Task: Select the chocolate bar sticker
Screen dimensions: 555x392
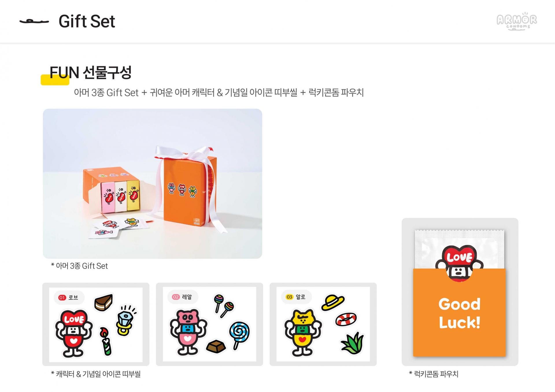Action: (x=216, y=346)
